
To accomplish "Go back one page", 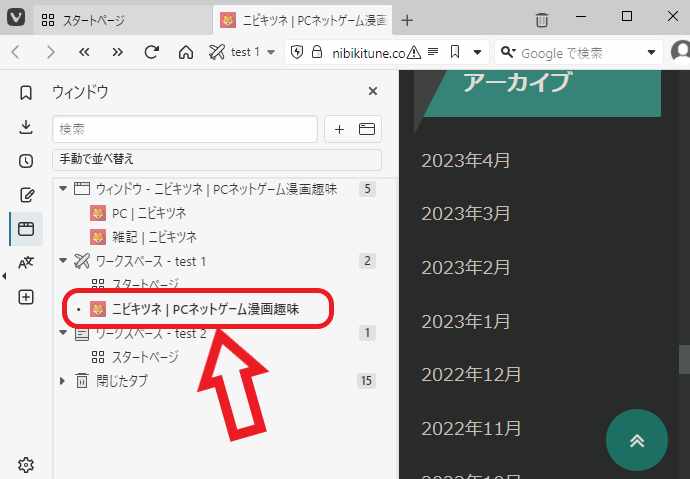I will coord(16,52).
